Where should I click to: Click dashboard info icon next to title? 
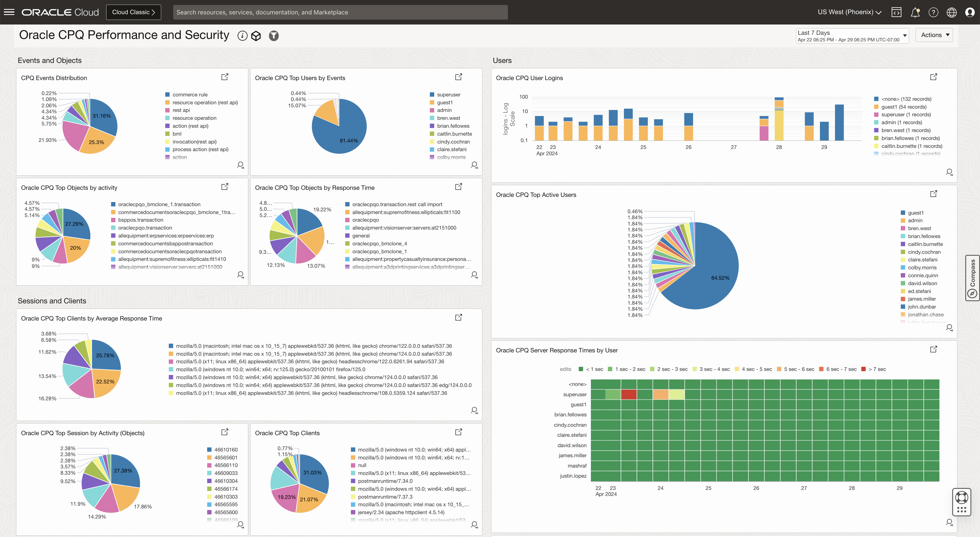[x=242, y=36]
